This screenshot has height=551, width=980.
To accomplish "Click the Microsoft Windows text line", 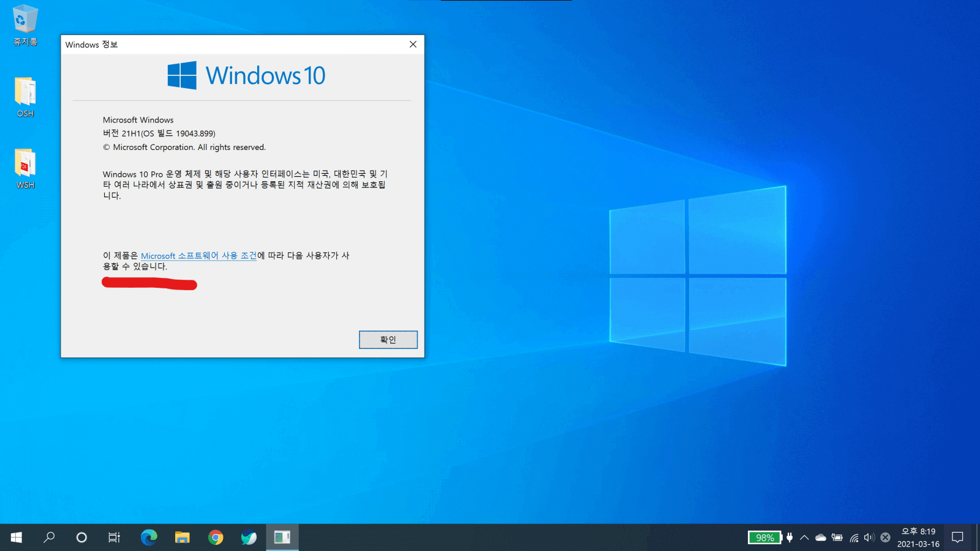I will 138,120.
